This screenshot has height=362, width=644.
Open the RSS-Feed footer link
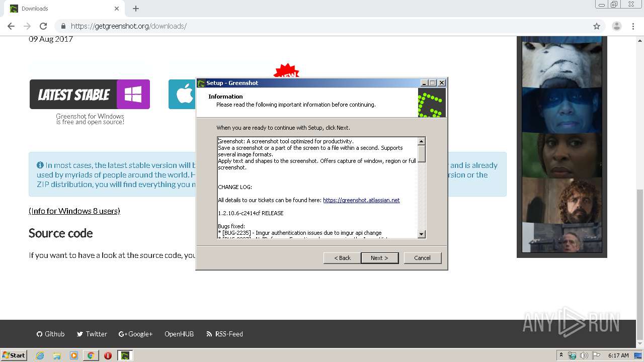click(224, 334)
